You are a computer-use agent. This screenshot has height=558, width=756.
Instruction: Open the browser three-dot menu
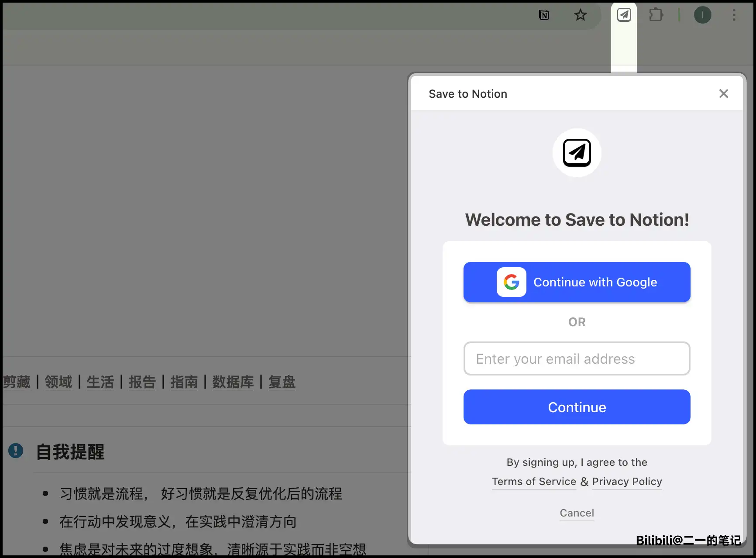[734, 15]
